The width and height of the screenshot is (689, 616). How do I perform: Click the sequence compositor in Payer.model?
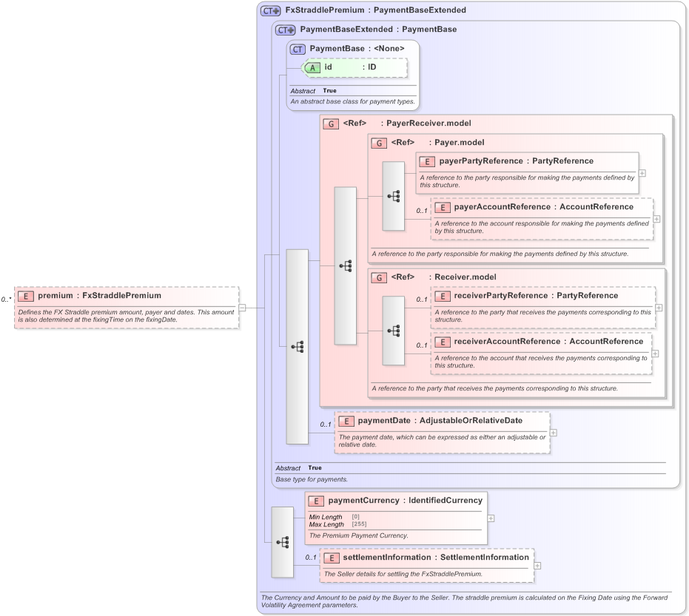click(x=393, y=196)
